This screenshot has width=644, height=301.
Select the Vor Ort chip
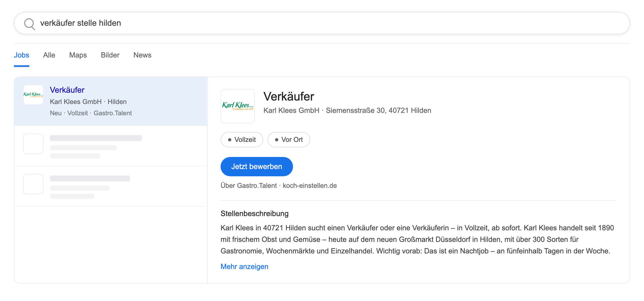(289, 139)
